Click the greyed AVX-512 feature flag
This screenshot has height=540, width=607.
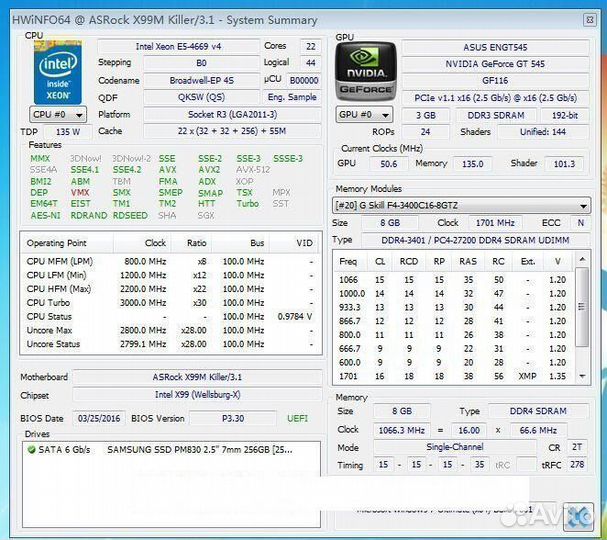click(x=253, y=170)
